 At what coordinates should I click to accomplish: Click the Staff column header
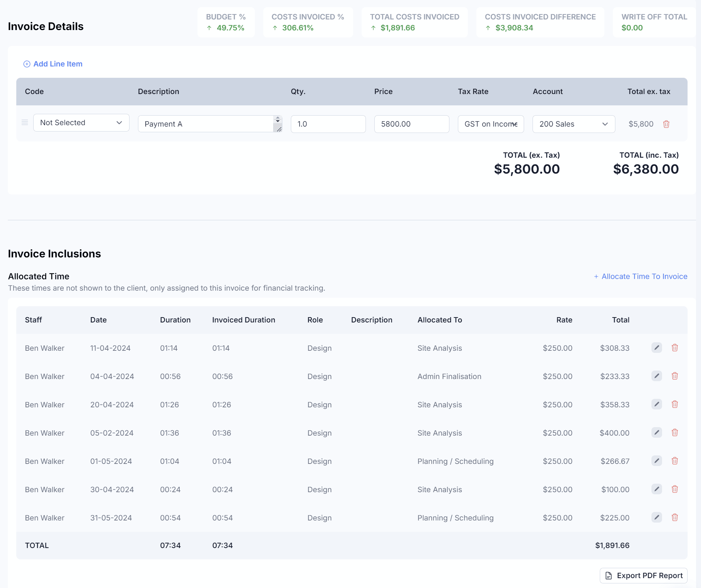[x=33, y=320]
